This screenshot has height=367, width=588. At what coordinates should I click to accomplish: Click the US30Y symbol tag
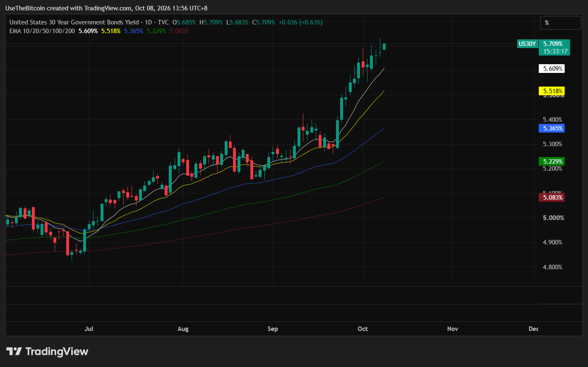pos(527,44)
